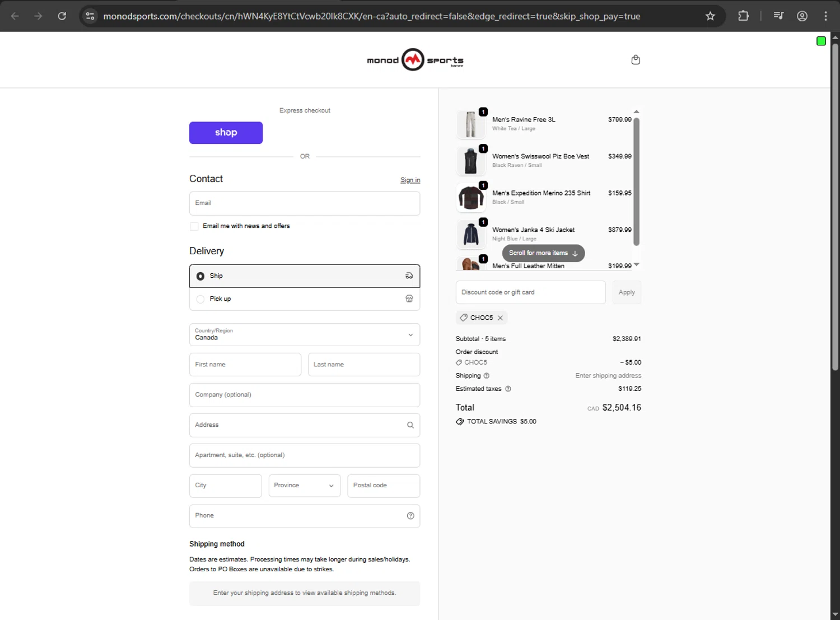The height and width of the screenshot is (620, 840).
Task: Click the Monod Sports logo
Action: point(415,60)
